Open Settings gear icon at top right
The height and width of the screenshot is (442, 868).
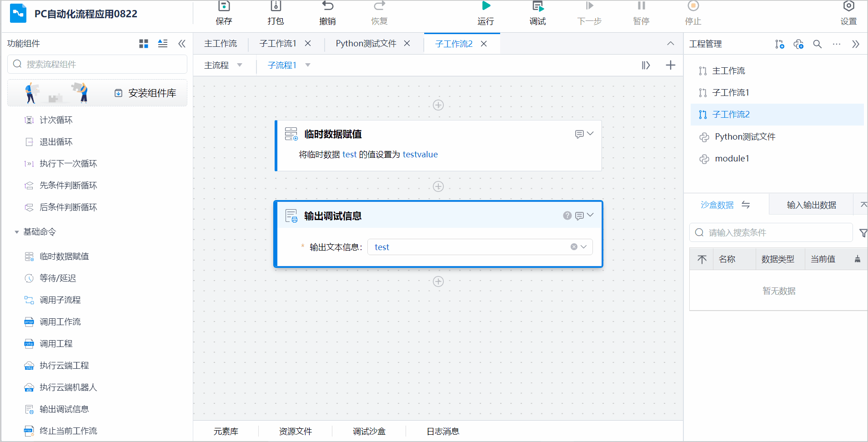(848, 6)
